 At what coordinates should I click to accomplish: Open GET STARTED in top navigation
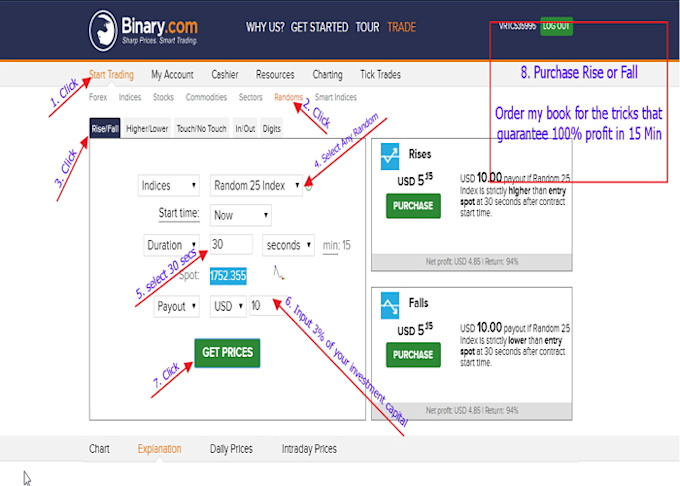coord(319,27)
